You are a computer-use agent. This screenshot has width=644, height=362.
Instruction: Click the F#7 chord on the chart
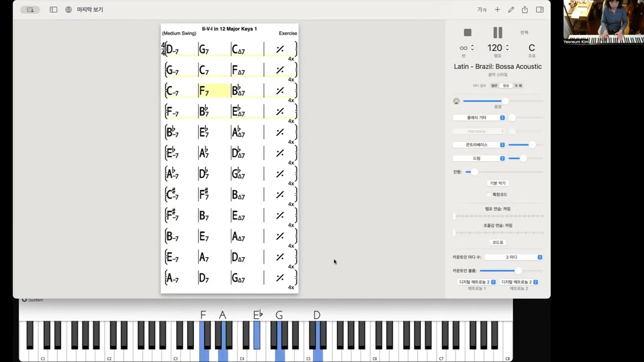[204, 194]
